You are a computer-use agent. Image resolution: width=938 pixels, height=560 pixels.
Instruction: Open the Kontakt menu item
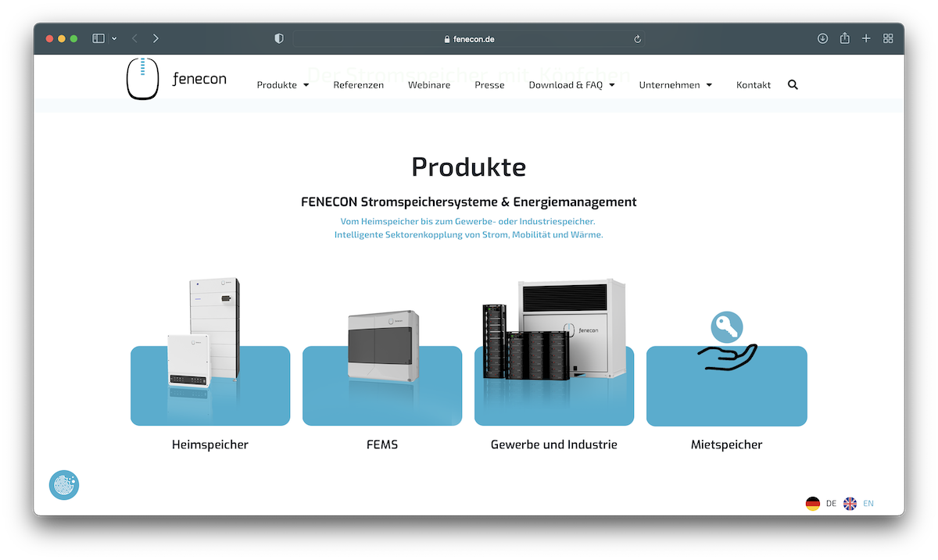coord(754,85)
